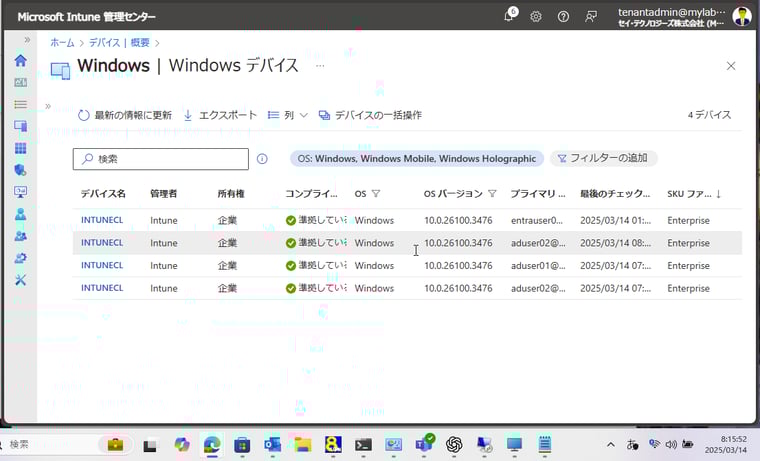The image size is (760, 461).
Task: Open ChatGPT from the taskbar
Action: click(x=454, y=445)
